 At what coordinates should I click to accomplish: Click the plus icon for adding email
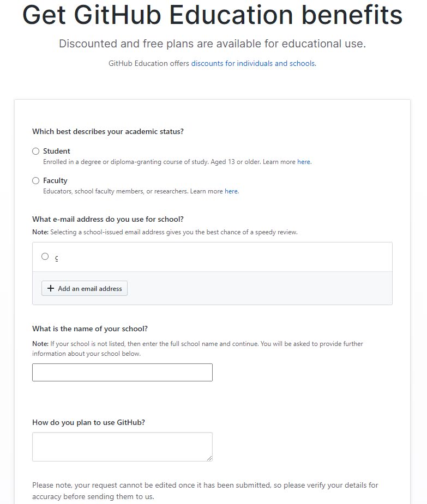51,288
